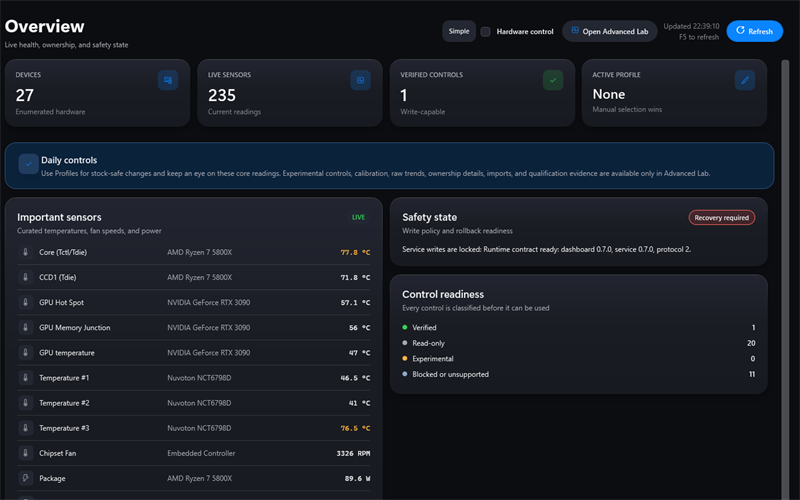Open the Active Profile card showing None

(x=674, y=93)
